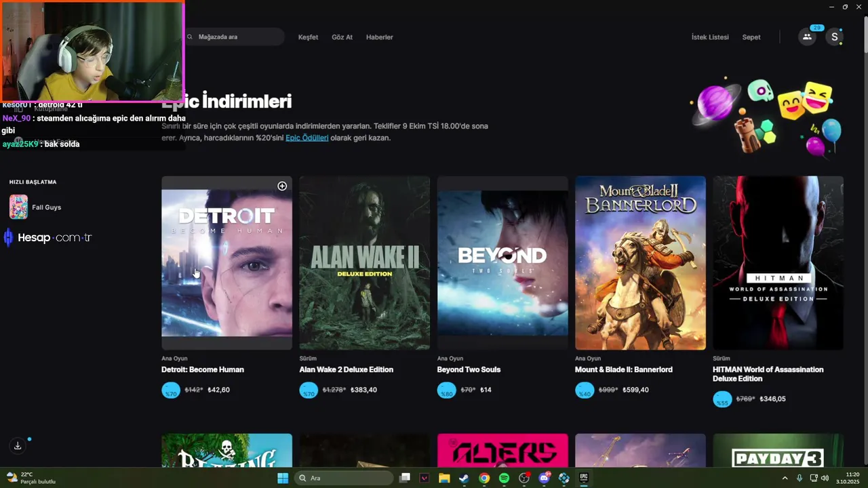Open microphone tray icon

[x=800, y=478]
